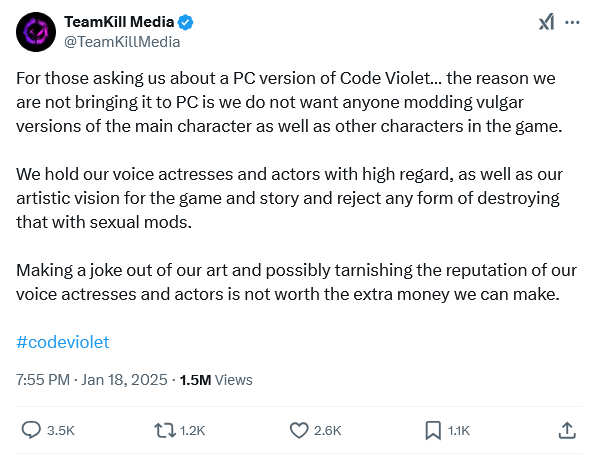Open the #codeviolet hashtag

click(63, 342)
